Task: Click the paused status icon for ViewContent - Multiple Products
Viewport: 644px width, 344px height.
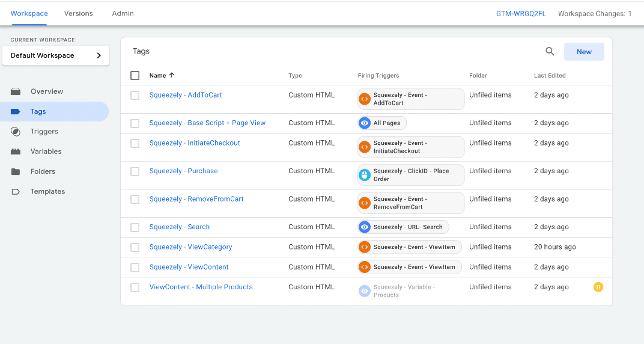Action: point(598,287)
